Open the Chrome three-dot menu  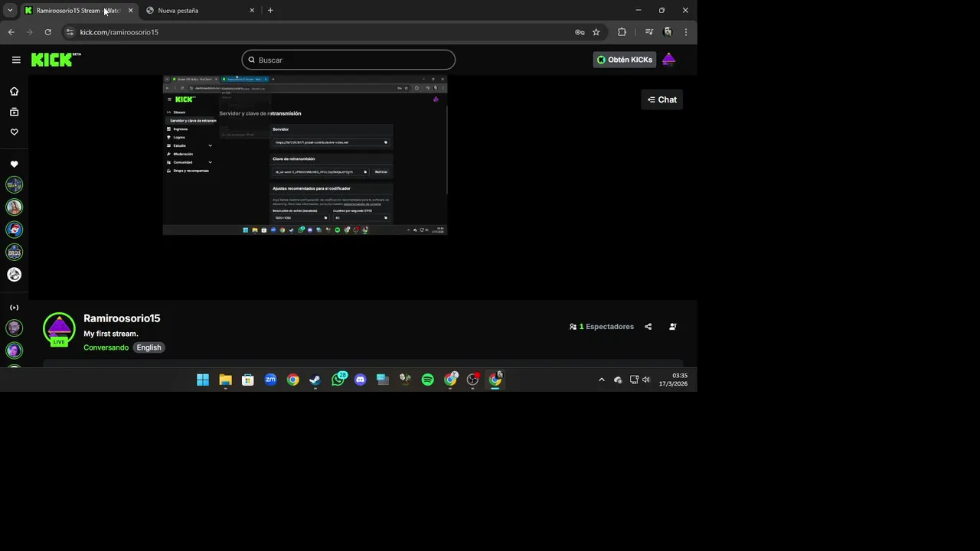pyautogui.click(x=685, y=32)
